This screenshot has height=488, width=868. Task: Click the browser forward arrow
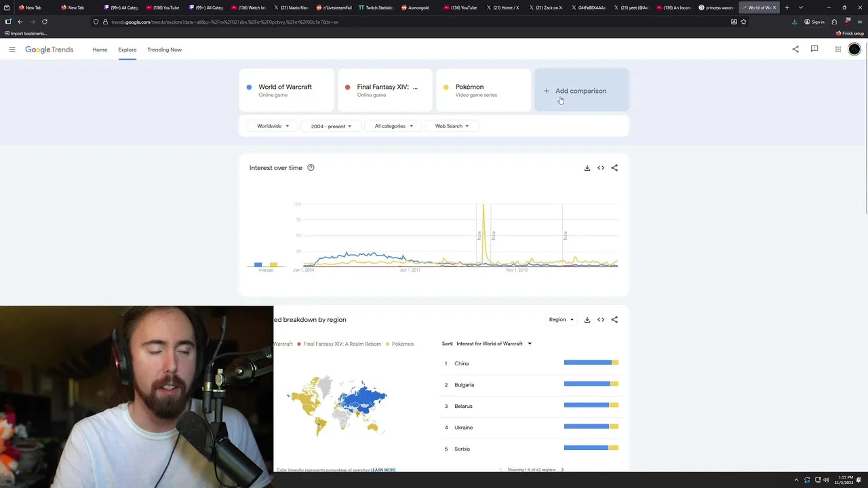pyautogui.click(x=32, y=22)
